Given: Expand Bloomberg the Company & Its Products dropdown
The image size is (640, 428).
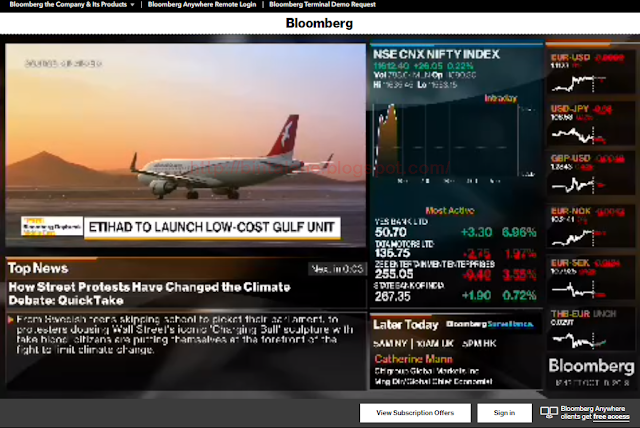Looking at the screenshot, I should point(72,4).
